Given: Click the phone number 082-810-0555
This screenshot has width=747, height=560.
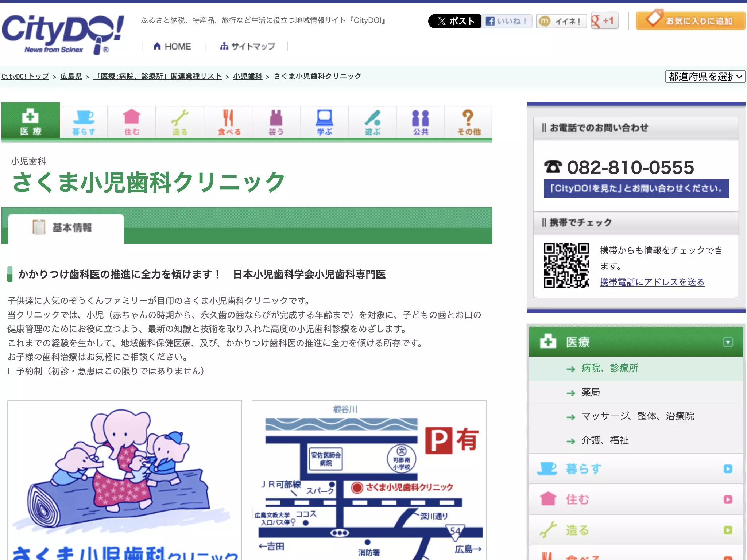Looking at the screenshot, I should (630, 167).
